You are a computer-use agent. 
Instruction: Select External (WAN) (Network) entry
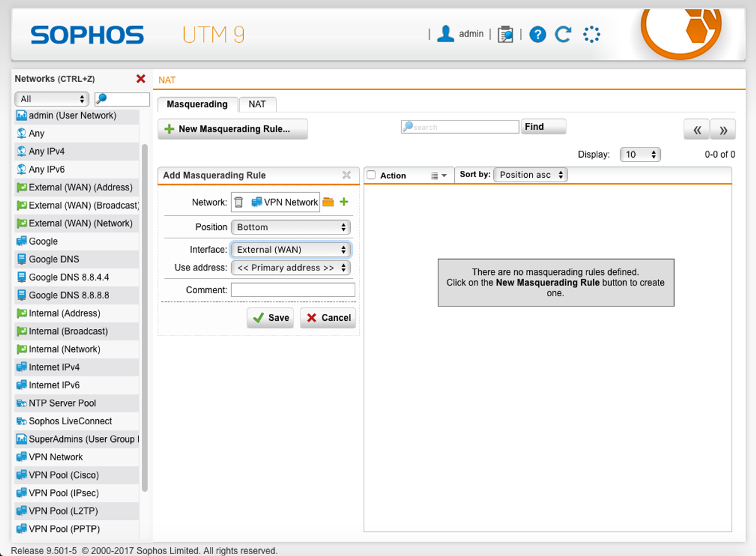coord(75,223)
